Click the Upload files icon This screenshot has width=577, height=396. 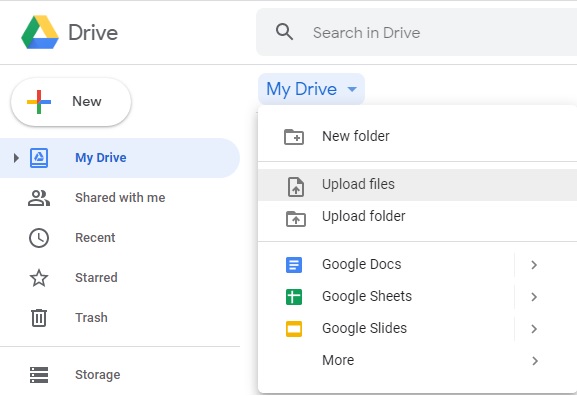pyautogui.click(x=296, y=187)
